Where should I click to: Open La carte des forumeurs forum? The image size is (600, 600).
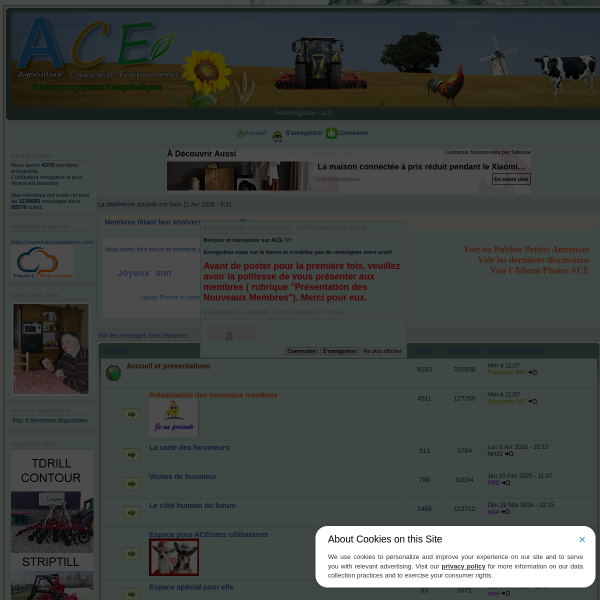pos(189,448)
